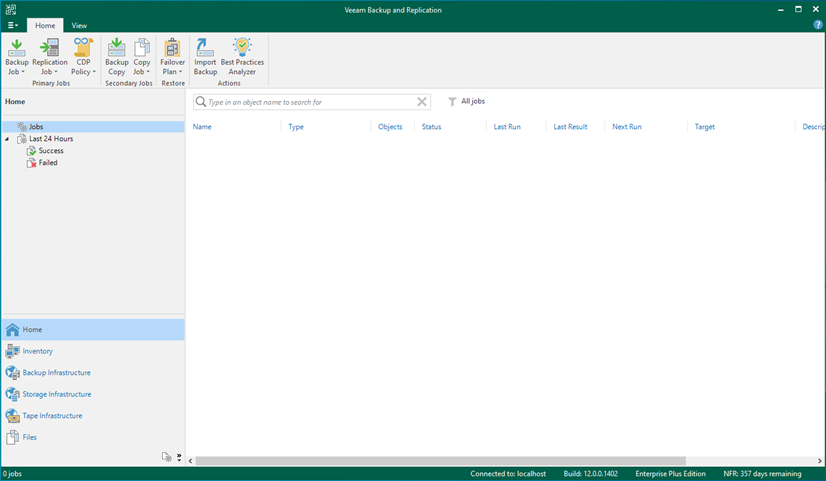826x481 pixels.
Task: Open the Failover Plan ribbon button
Action: 172,56
